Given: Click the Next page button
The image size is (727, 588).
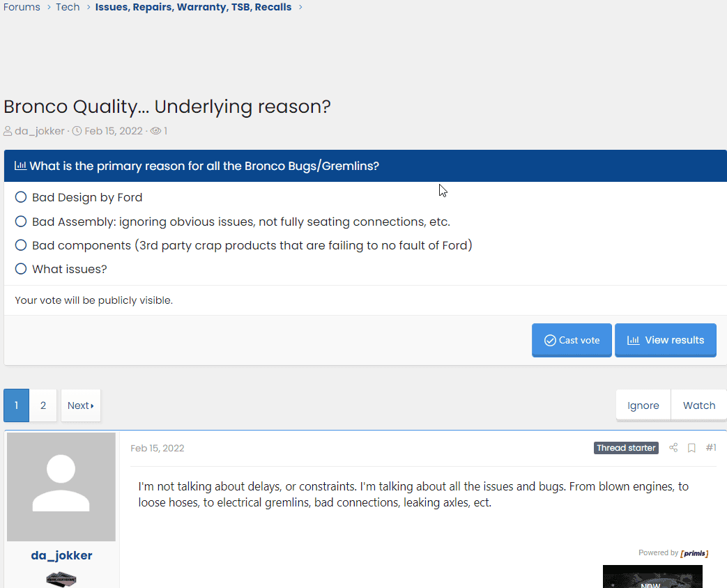Looking at the screenshot, I should click(x=81, y=405).
